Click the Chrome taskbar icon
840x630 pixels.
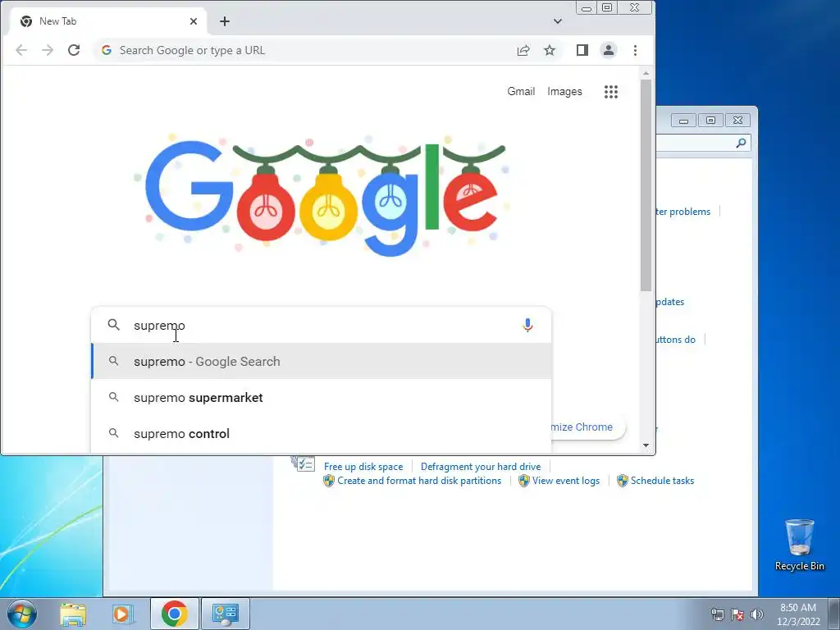pos(174,614)
